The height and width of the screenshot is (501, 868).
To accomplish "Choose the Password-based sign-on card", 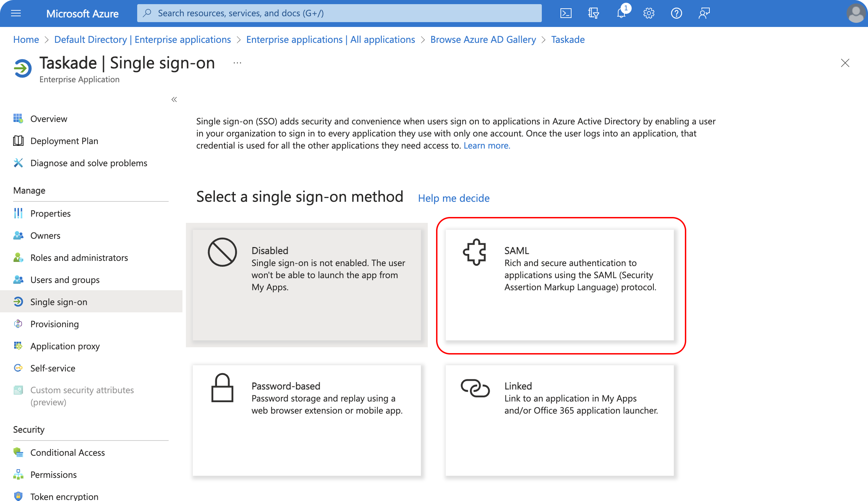I will pos(306,420).
